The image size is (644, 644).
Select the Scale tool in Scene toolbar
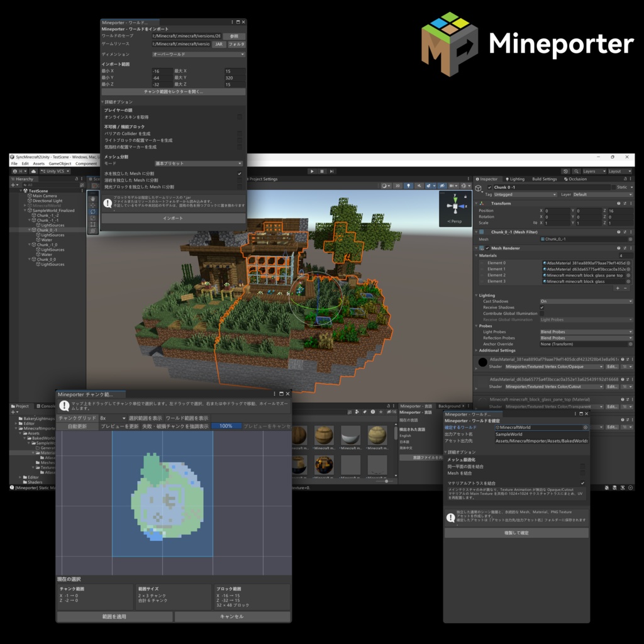pyautogui.click(x=93, y=218)
